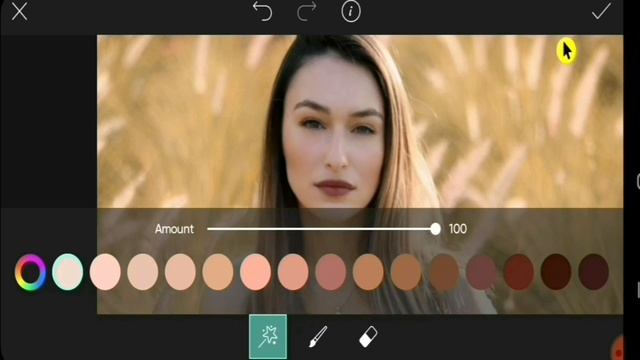
Task: Pick the pale pink skin tone swatch
Action: (105, 272)
